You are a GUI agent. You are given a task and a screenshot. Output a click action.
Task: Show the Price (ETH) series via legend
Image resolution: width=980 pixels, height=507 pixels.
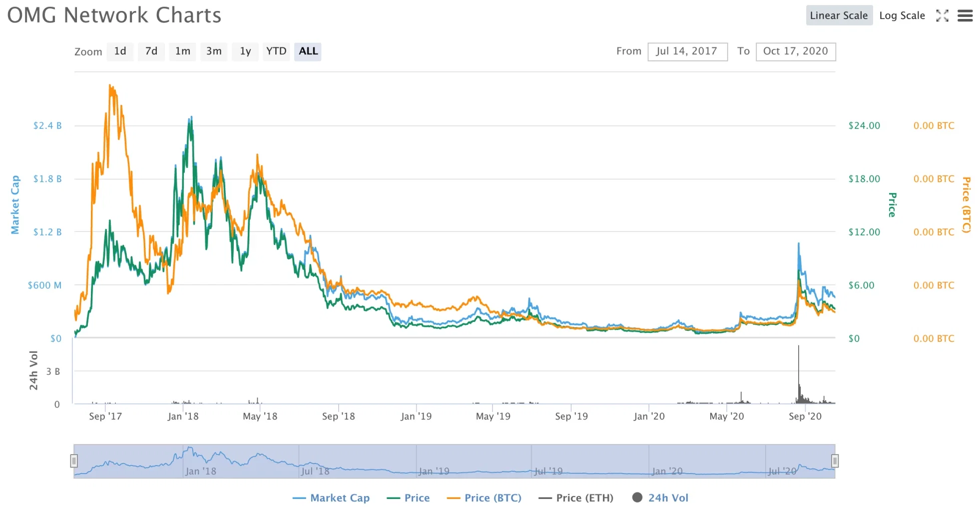coord(576,498)
